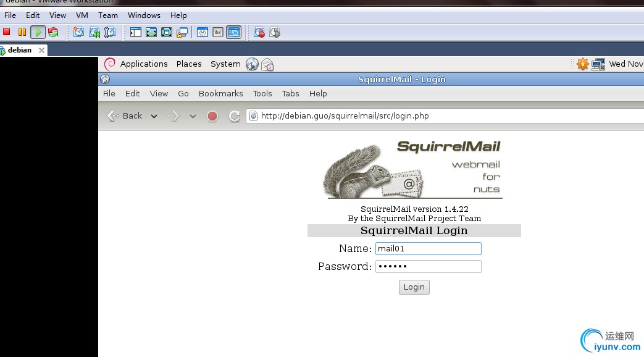Click the replay recording clock icon

click(275, 32)
